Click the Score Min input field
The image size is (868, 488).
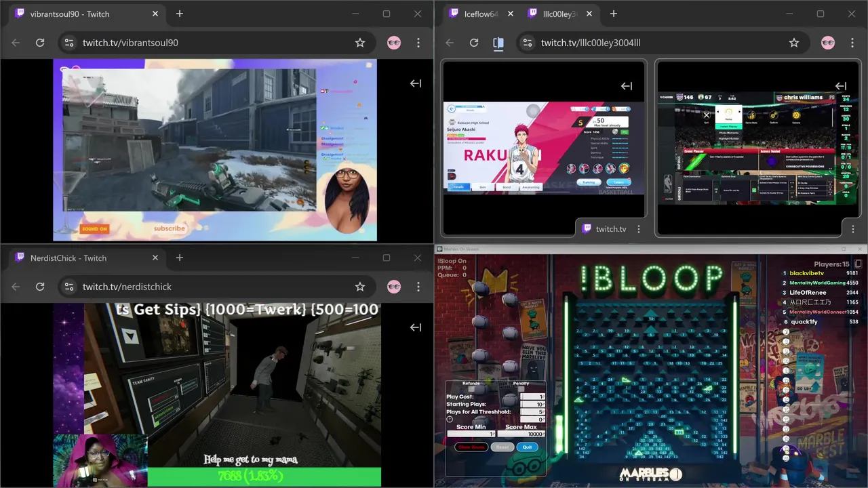coord(471,434)
